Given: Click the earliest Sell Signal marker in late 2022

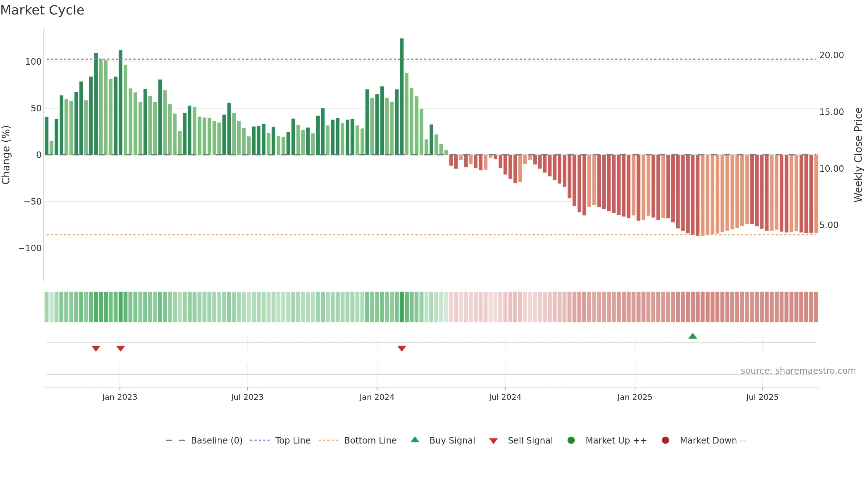Looking at the screenshot, I should pos(96,348).
